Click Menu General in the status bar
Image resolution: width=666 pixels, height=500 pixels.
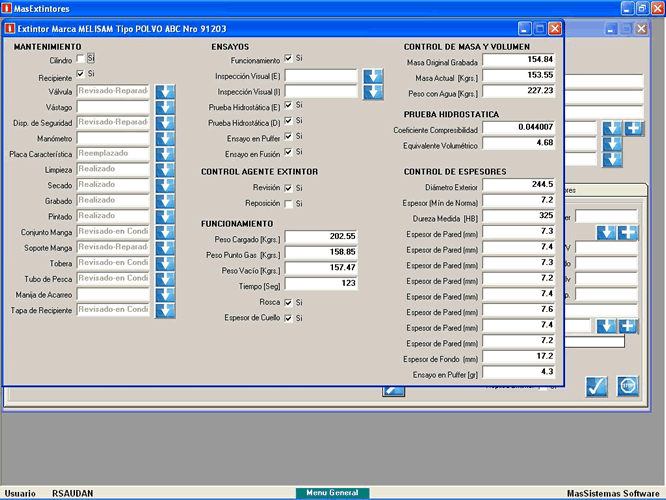click(332, 493)
